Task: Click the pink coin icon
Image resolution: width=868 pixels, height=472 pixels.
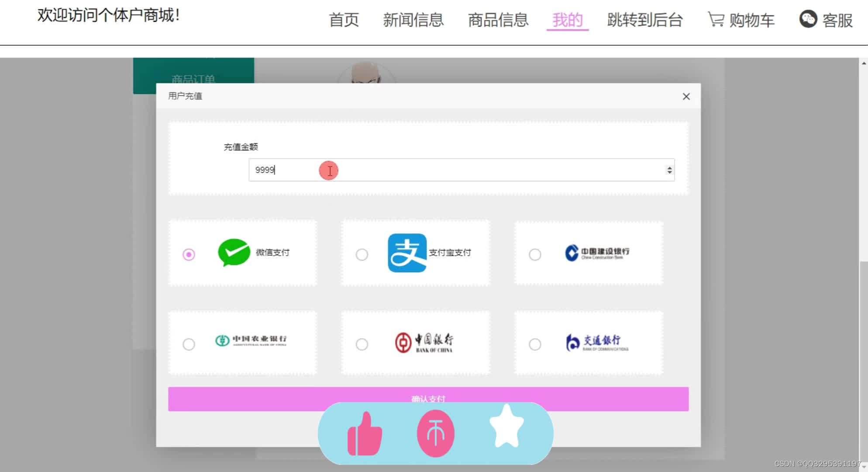Action: coord(435,434)
